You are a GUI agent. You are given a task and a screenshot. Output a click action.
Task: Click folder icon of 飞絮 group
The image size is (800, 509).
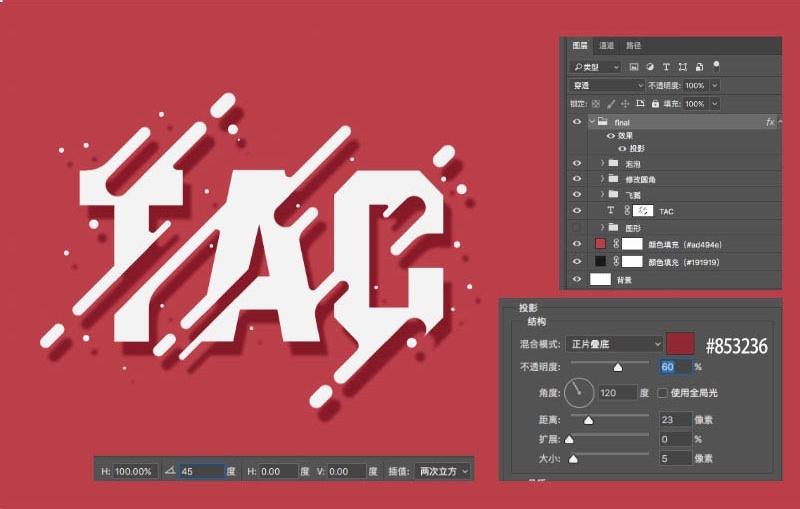click(613, 194)
